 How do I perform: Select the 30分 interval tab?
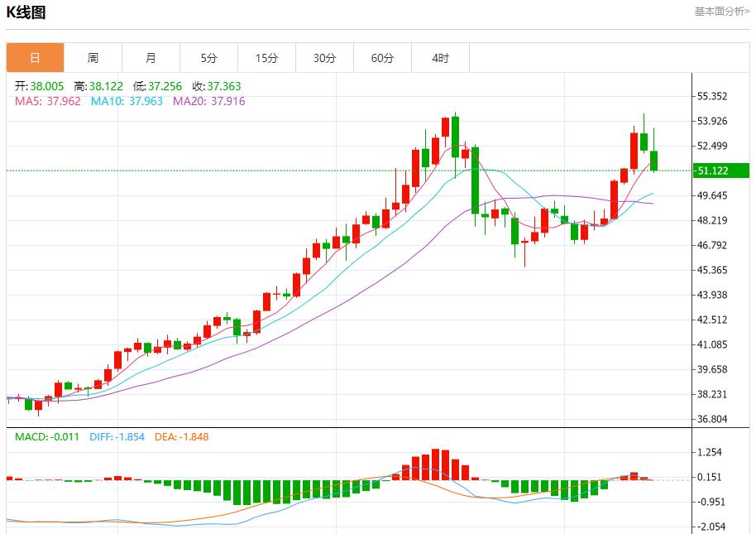coord(324,58)
